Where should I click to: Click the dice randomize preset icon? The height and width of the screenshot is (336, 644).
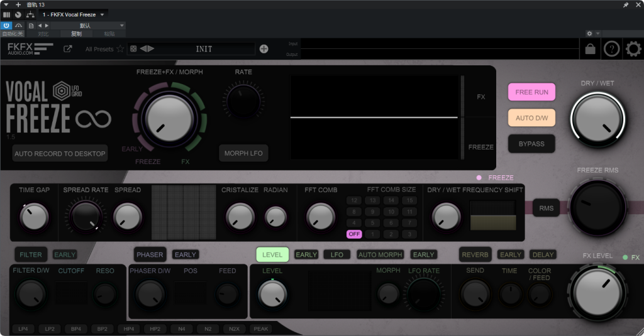(133, 49)
